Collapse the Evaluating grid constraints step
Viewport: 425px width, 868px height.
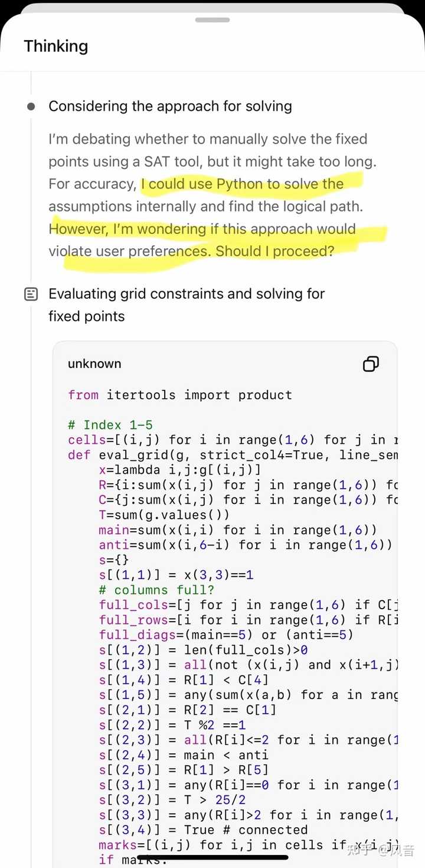click(187, 305)
